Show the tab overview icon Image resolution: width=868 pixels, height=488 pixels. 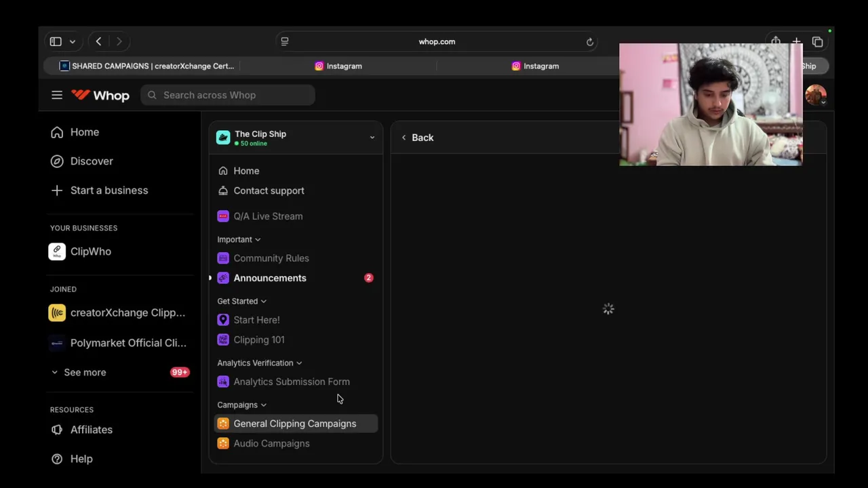(x=818, y=41)
